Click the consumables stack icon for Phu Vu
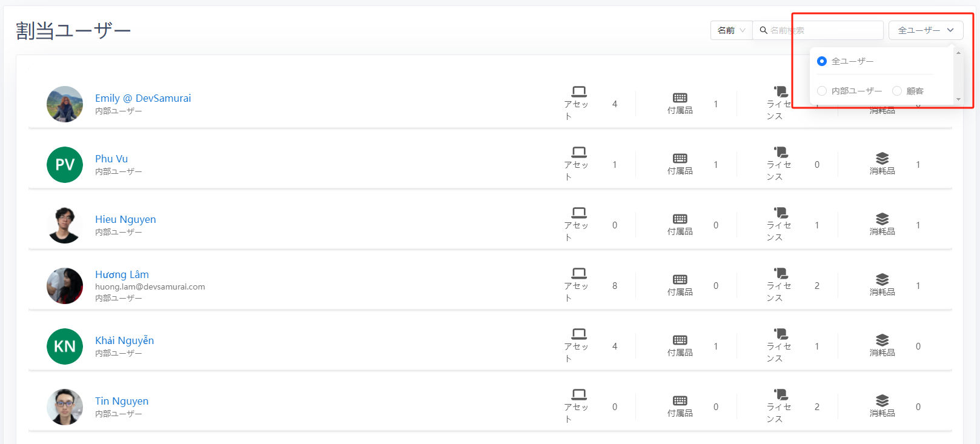The image size is (980, 444). click(882, 158)
